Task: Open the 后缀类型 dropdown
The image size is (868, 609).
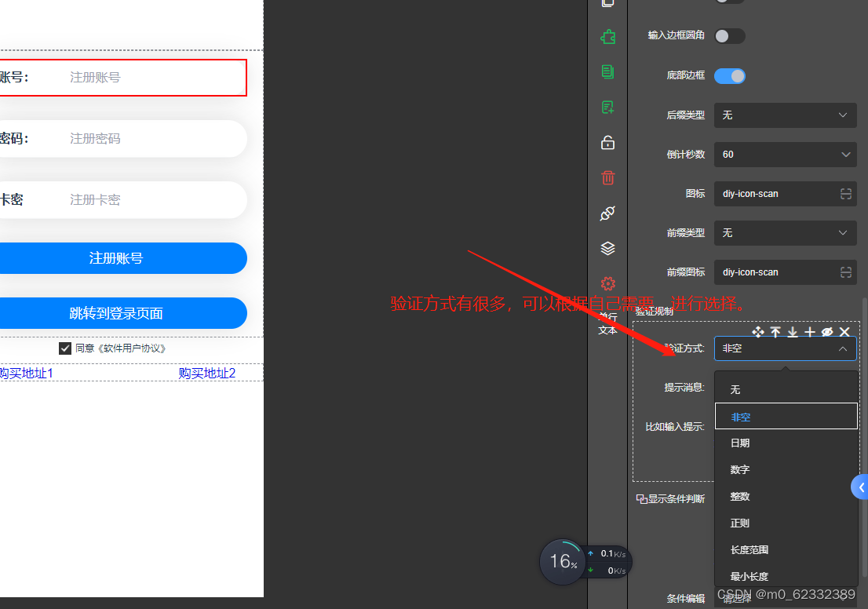Action: [785, 115]
